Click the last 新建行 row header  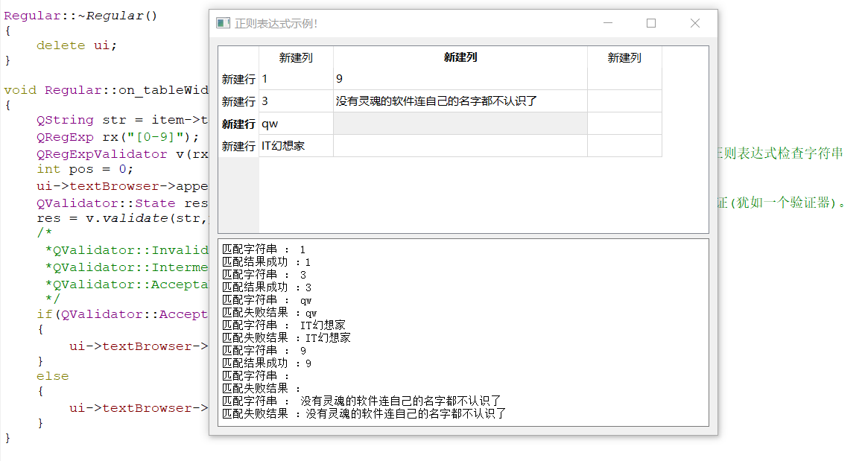click(237, 145)
